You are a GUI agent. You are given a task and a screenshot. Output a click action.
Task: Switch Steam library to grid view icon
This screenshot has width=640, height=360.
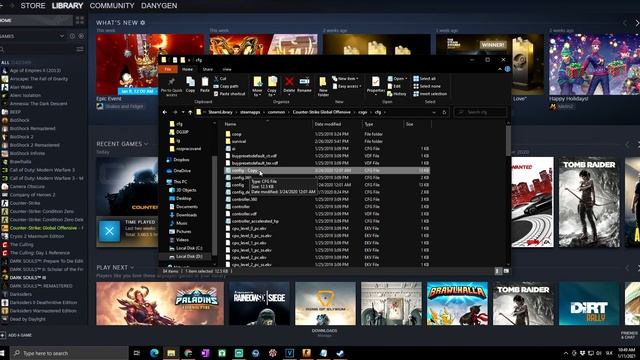point(80,20)
